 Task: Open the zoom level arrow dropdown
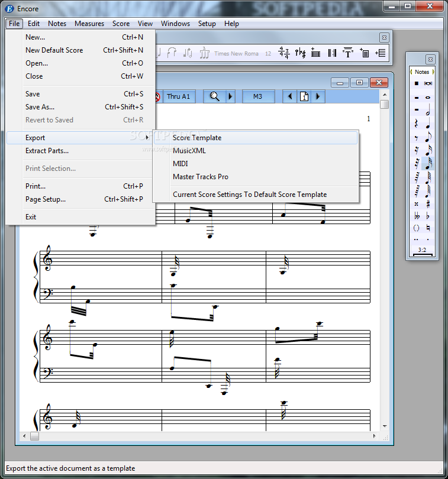[230, 96]
